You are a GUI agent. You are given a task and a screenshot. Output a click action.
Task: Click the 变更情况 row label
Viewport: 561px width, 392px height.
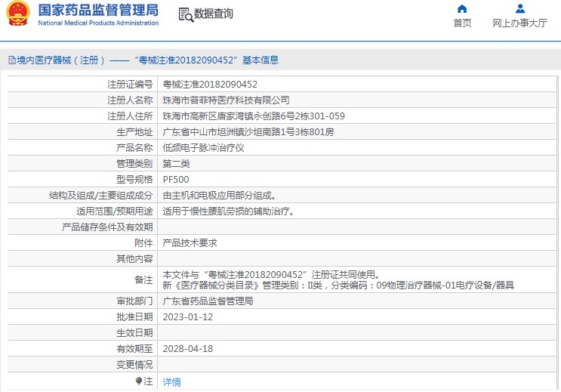click(134, 365)
